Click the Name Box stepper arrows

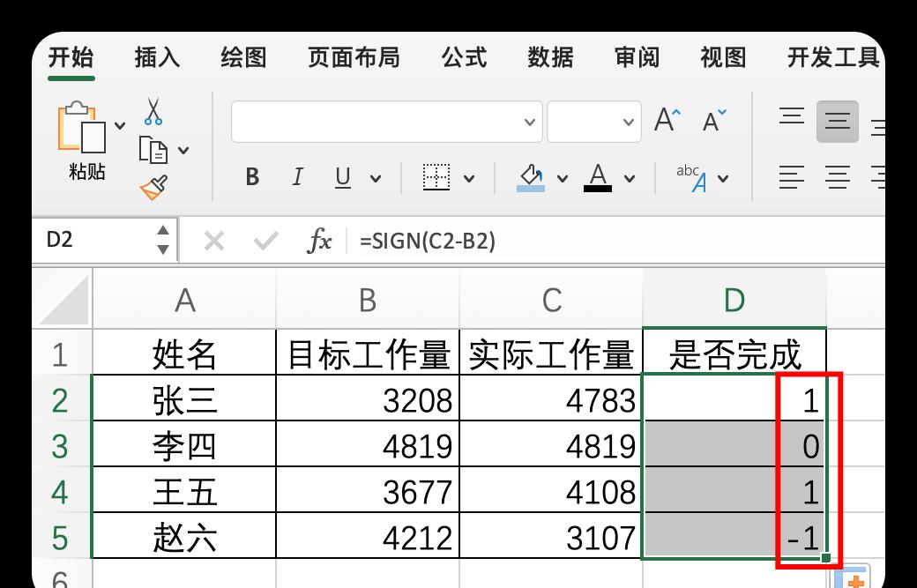(x=163, y=240)
